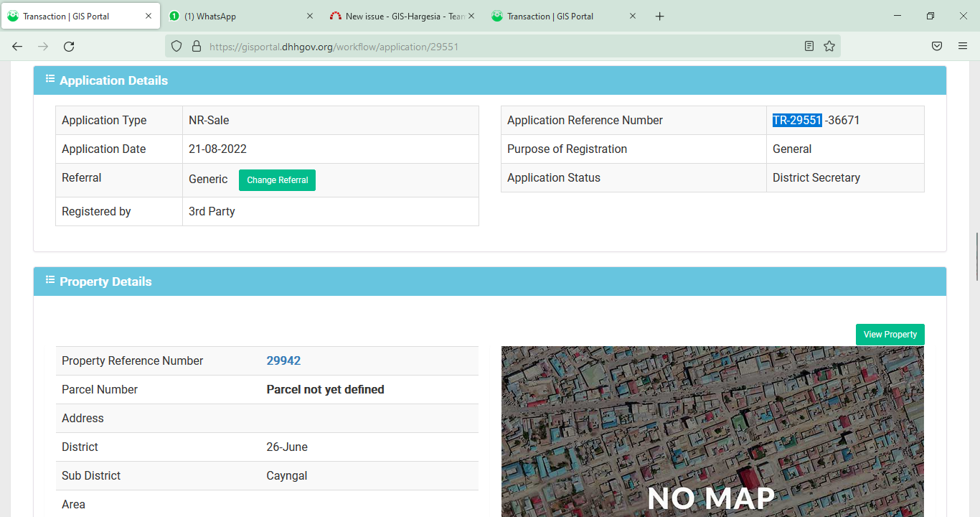Viewport: 980px width, 517px height.
Task: Close the first Transaction GIS Portal tab
Action: tap(149, 16)
